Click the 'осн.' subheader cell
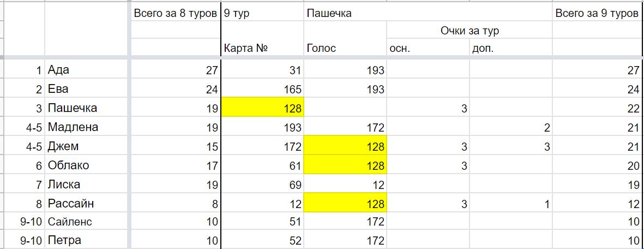This screenshot has width=644, height=249. [x=429, y=48]
